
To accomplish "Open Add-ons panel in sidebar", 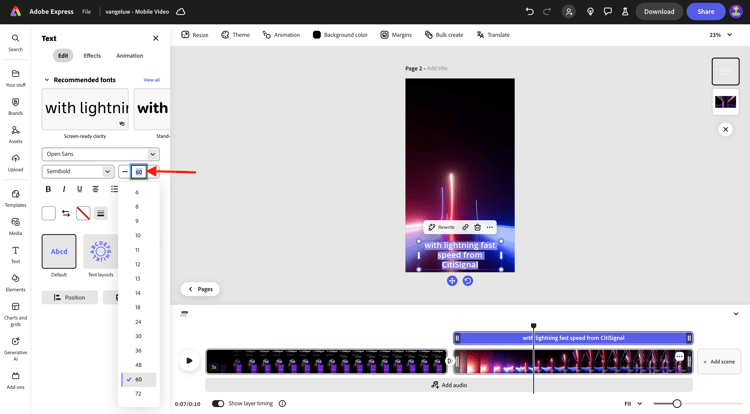I will [15, 380].
